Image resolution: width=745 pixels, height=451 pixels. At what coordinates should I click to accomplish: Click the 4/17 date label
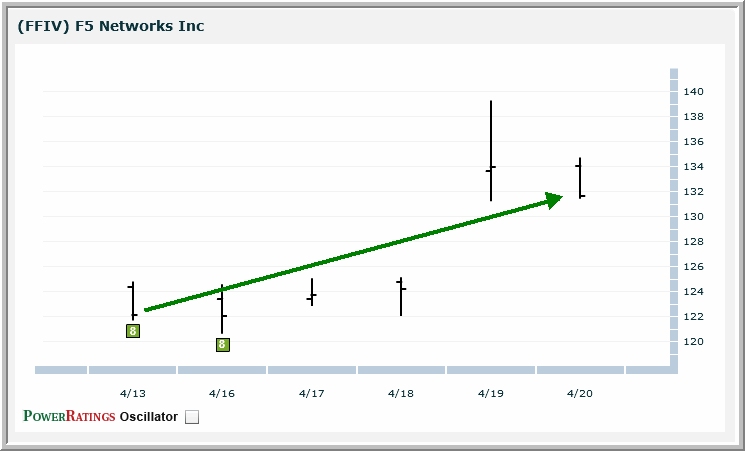coord(312,393)
